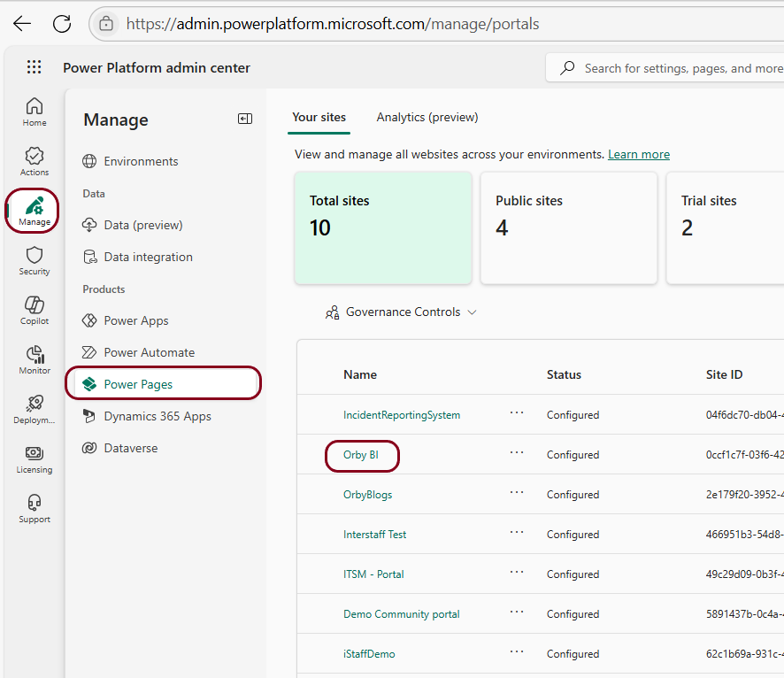The height and width of the screenshot is (678, 784).
Task: Click the Power Platform admin center title
Action: 157,67
